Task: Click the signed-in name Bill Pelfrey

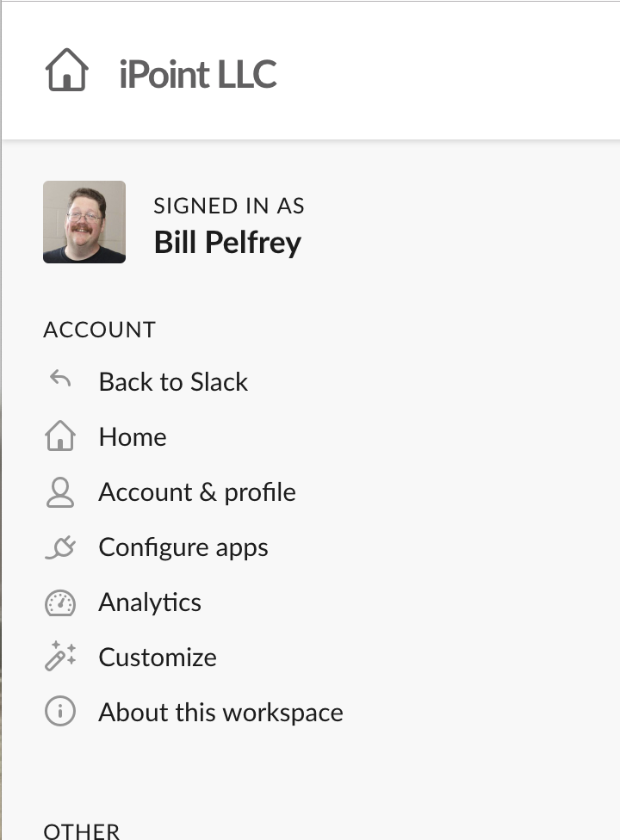Action: point(227,242)
